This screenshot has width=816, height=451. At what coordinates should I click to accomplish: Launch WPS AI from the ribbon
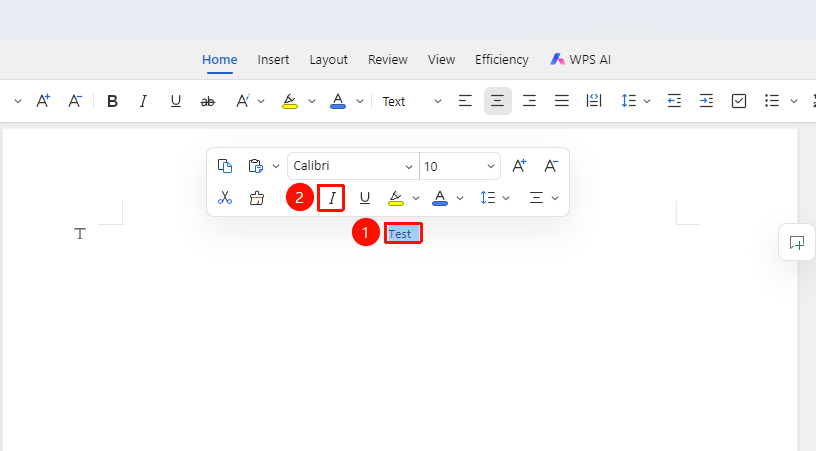tap(580, 60)
